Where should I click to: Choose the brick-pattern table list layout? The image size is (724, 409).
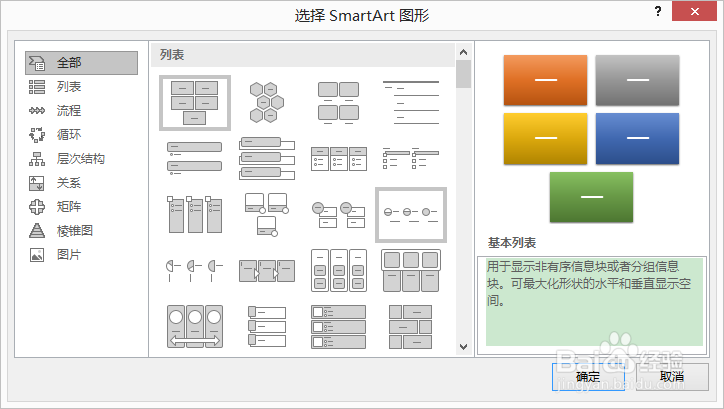(x=410, y=326)
